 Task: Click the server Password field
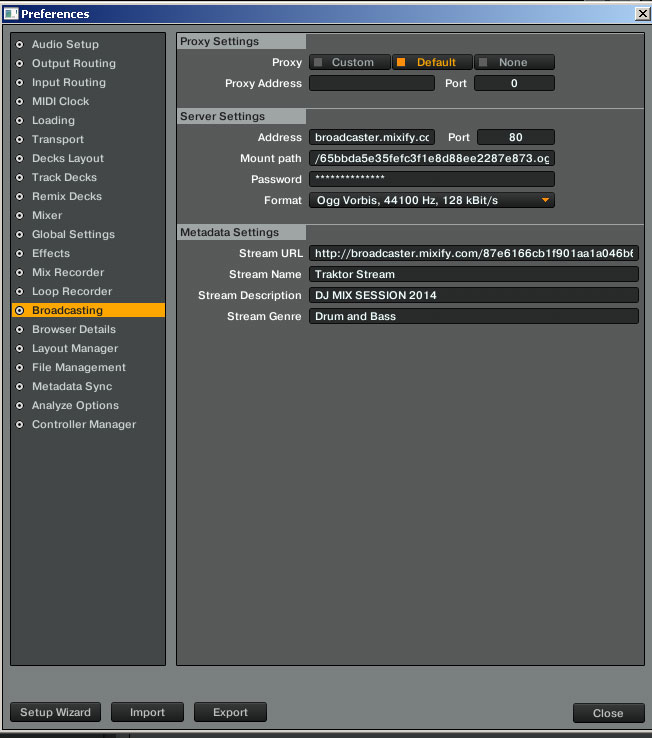pos(431,179)
